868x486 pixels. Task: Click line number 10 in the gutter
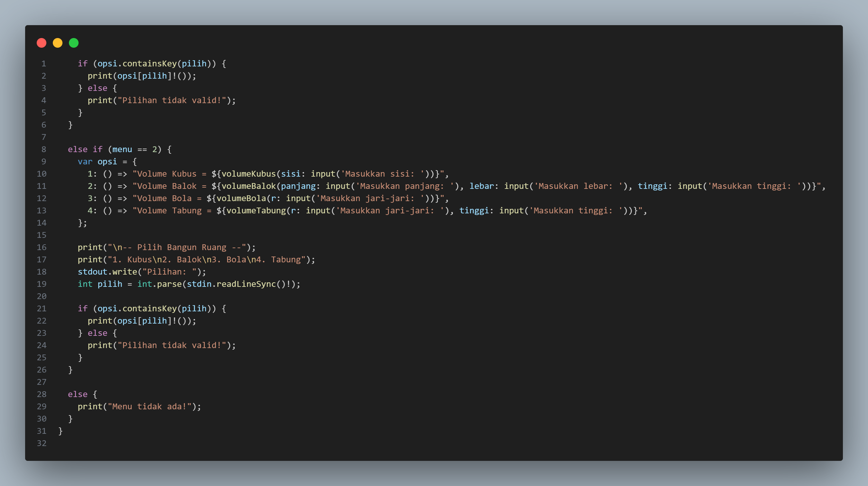point(42,174)
